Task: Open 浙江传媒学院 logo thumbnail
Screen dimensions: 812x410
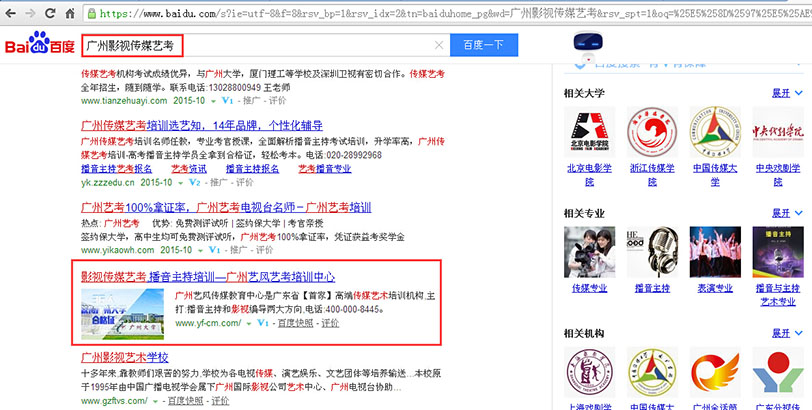Action: pos(652,132)
